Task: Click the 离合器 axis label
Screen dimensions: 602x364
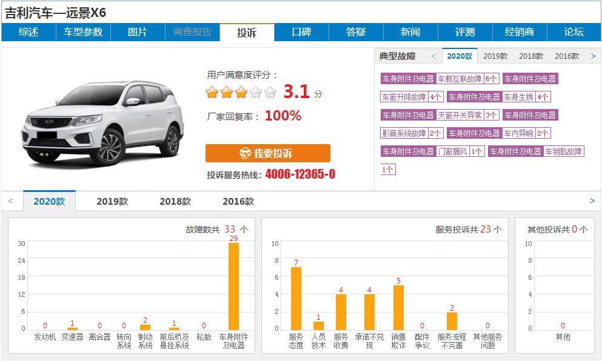Action: click(x=99, y=337)
